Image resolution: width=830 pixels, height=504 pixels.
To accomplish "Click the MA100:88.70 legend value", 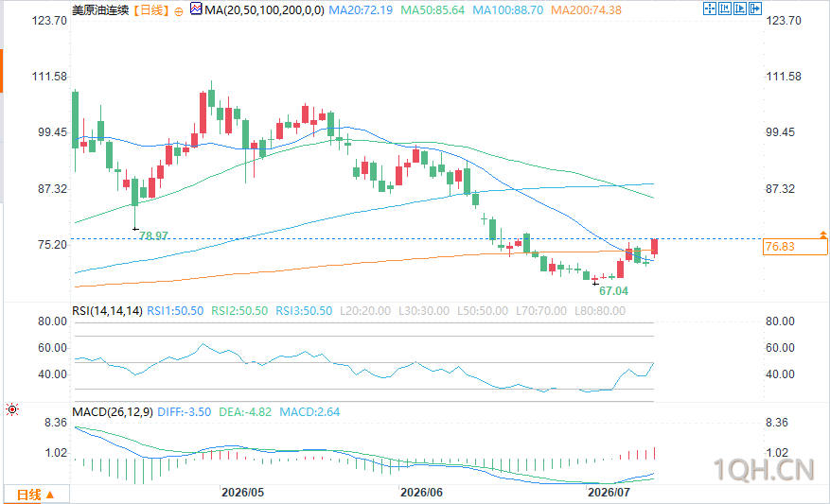I will (507, 10).
